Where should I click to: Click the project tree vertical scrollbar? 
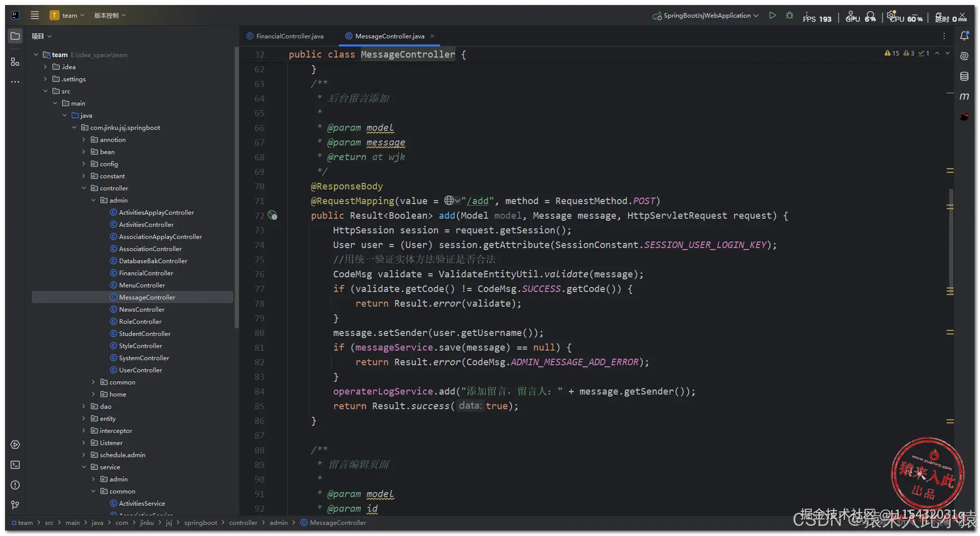[x=236, y=187]
